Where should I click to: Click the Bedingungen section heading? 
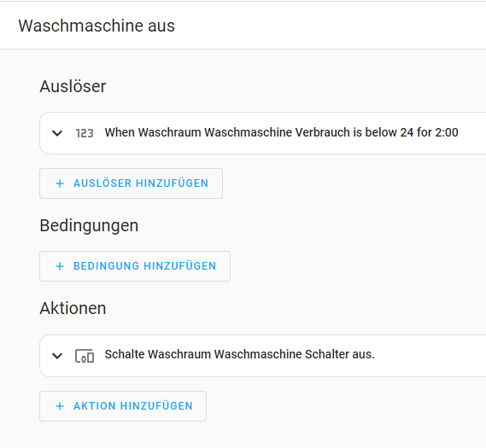[89, 225]
